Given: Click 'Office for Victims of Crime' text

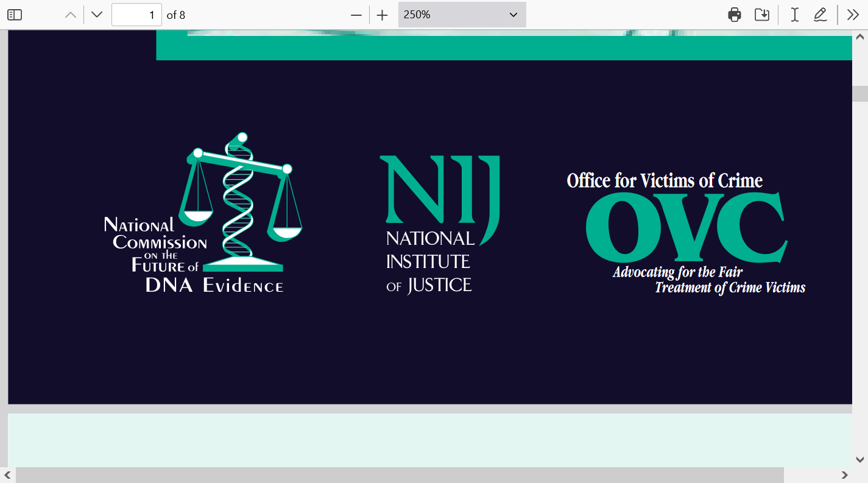Looking at the screenshot, I should 665,180.
